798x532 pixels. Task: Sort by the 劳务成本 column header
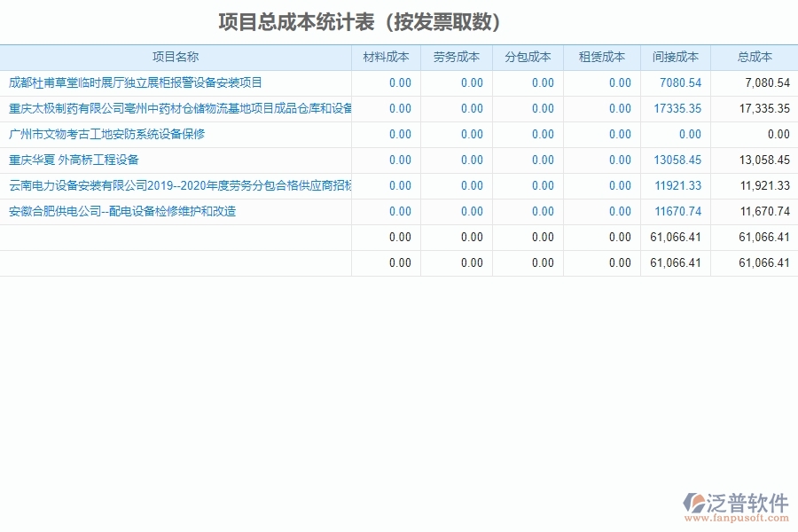click(x=455, y=57)
